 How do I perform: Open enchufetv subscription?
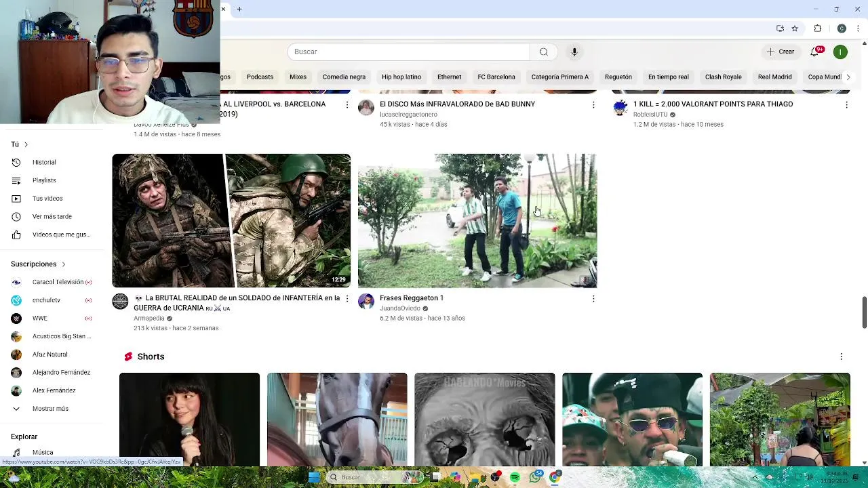click(50, 300)
